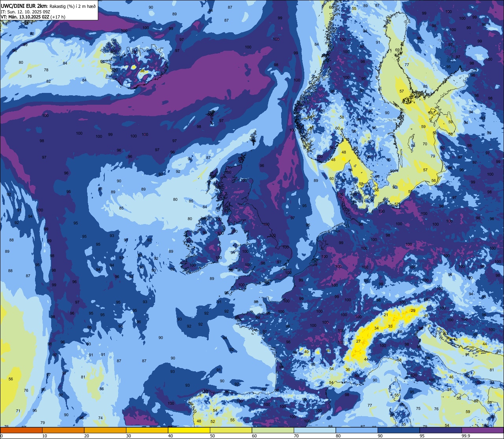Click the legend tick label '30' on color bar
This screenshot has width=504, height=439.
tap(129, 436)
